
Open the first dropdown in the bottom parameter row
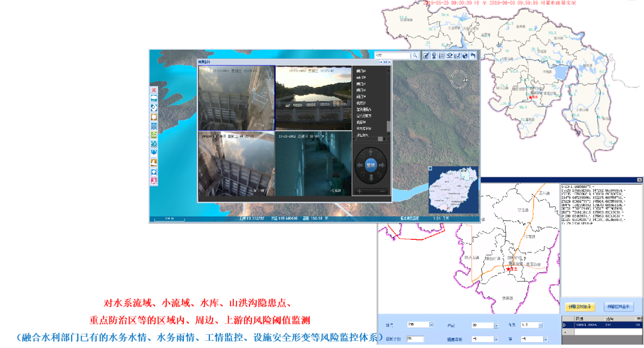tap(432, 325)
